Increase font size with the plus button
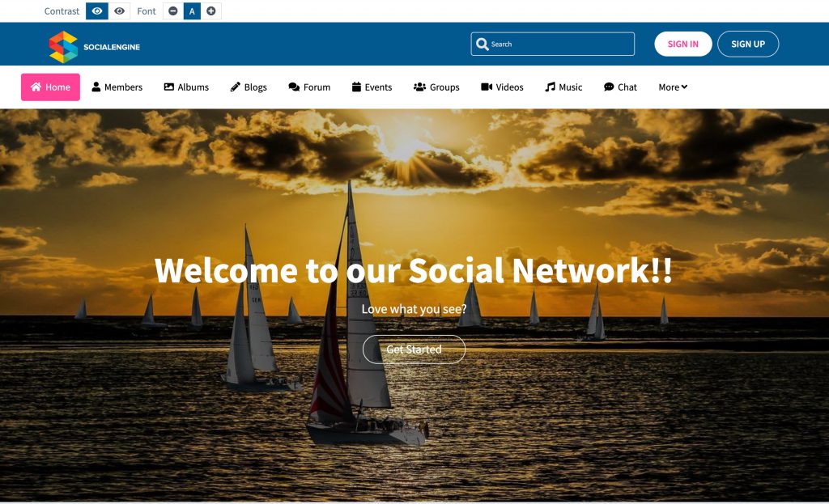Viewport: 829px width, 504px height. pyautogui.click(x=211, y=11)
